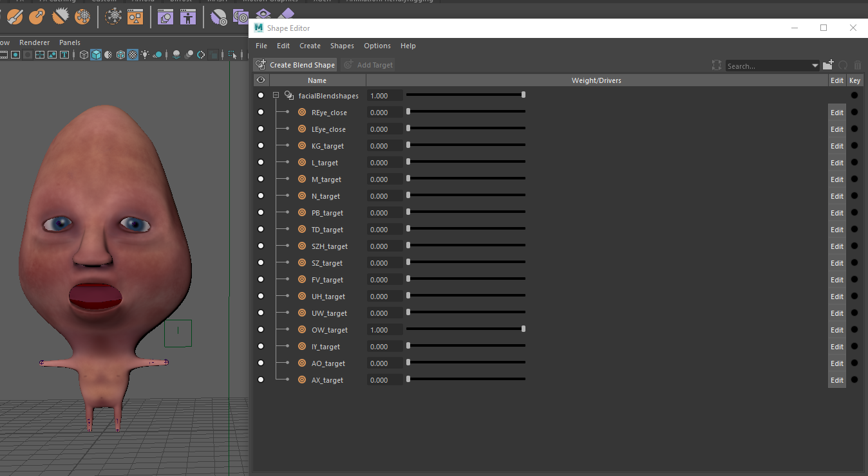Click the Create Blend Shape button
Viewport: 868px width, 476px height.
tap(296, 65)
